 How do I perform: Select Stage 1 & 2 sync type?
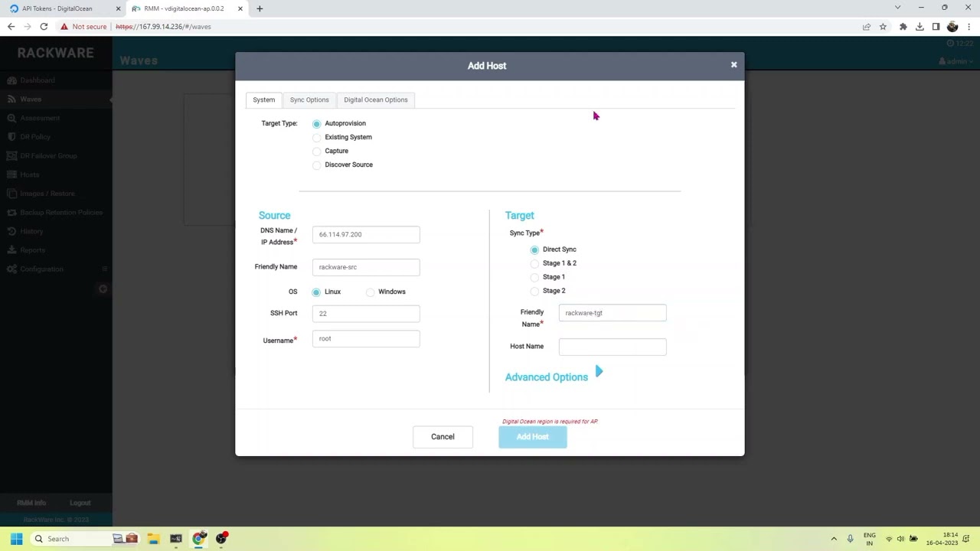534,264
